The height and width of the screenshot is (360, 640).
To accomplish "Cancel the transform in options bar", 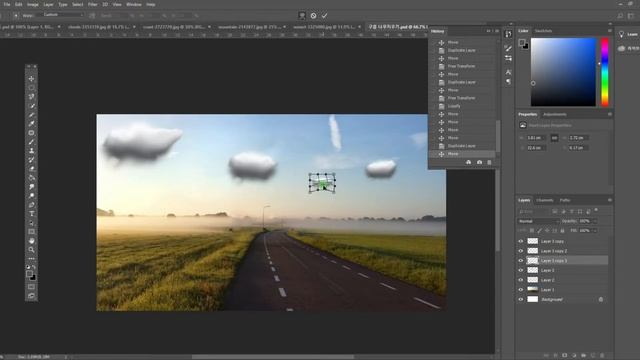I will click(313, 16).
